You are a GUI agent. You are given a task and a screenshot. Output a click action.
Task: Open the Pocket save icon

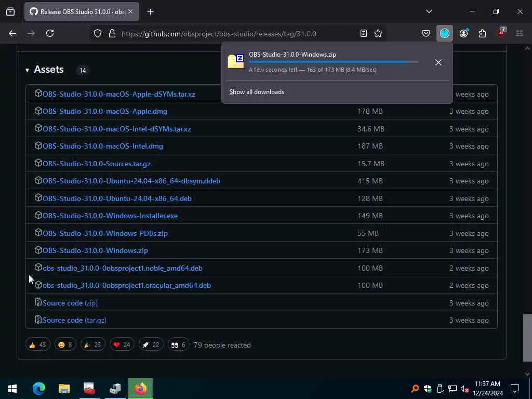click(426, 33)
